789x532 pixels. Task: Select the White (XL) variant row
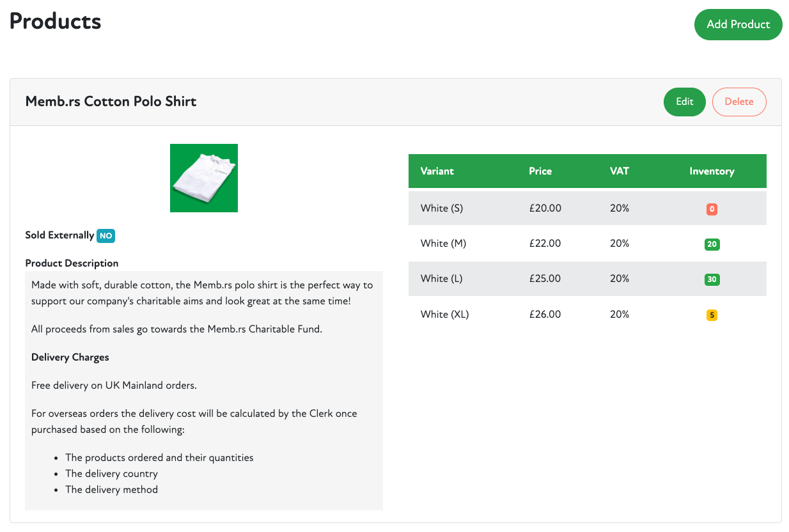[x=444, y=315]
